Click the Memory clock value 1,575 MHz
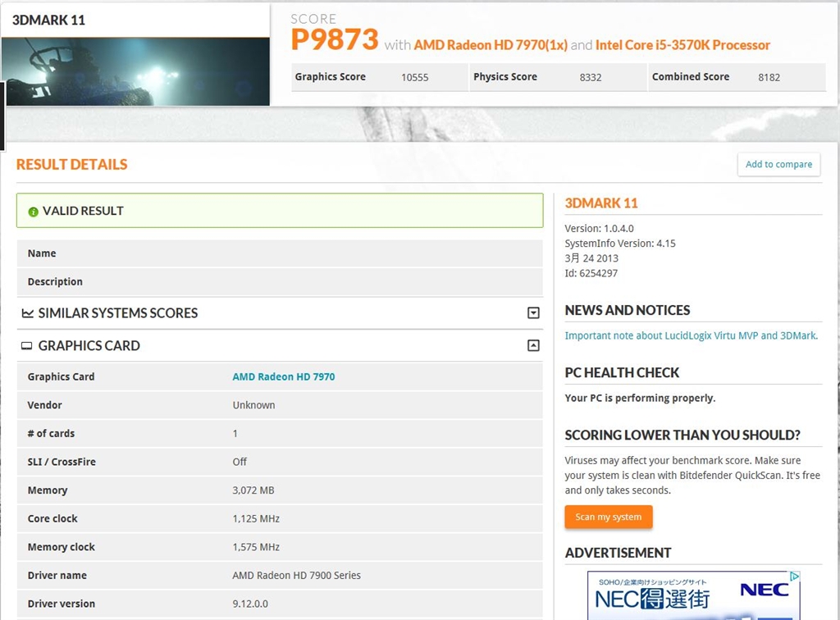 pyautogui.click(x=256, y=547)
